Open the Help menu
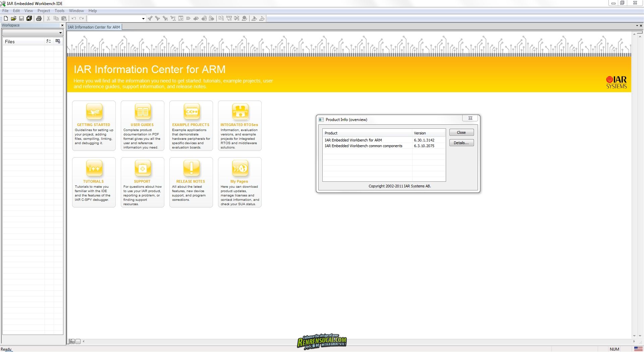This screenshot has height=352, width=644. pos(93,11)
